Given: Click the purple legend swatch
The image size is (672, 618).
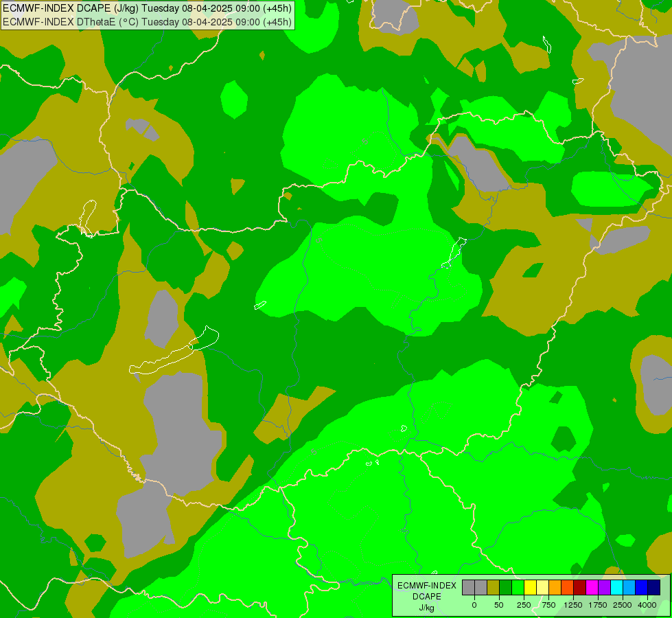Looking at the screenshot, I should tap(605, 588).
